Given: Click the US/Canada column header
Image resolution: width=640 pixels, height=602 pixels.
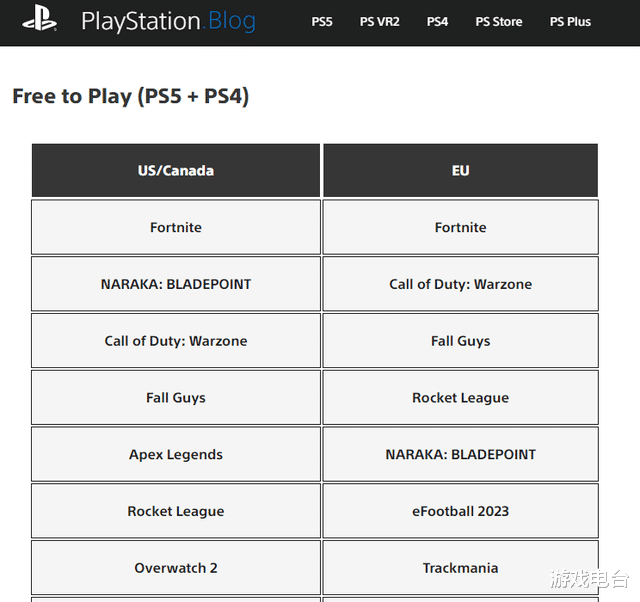Looking at the screenshot, I should [x=176, y=171].
